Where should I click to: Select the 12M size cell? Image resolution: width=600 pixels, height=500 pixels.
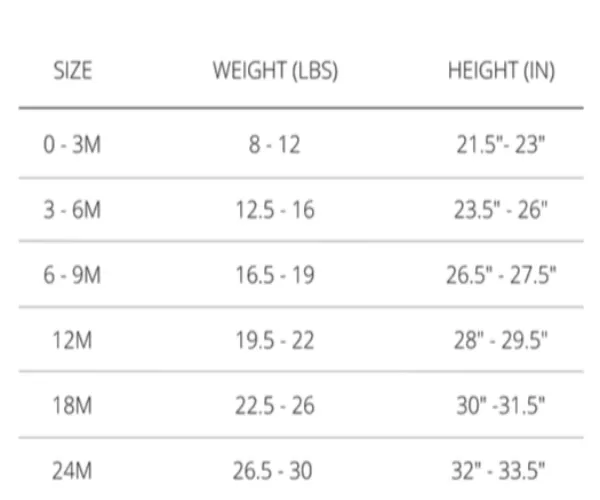click(x=72, y=340)
